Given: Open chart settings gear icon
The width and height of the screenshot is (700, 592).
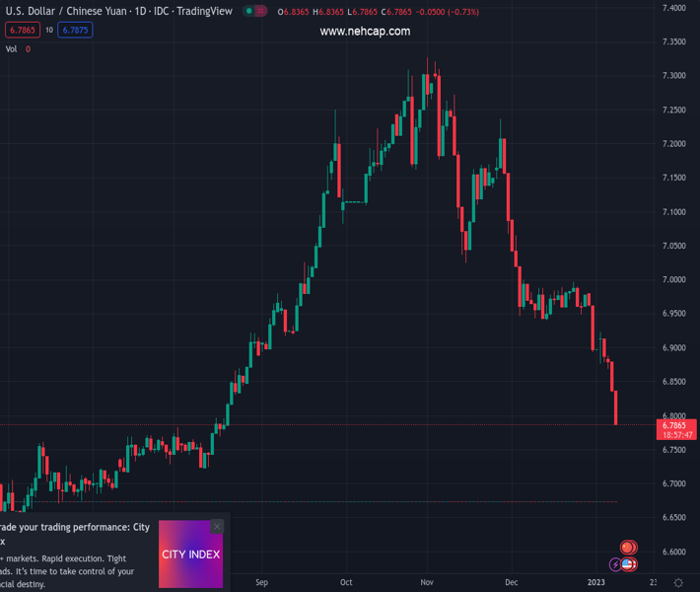Looking at the screenshot, I should [x=678, y=582].
